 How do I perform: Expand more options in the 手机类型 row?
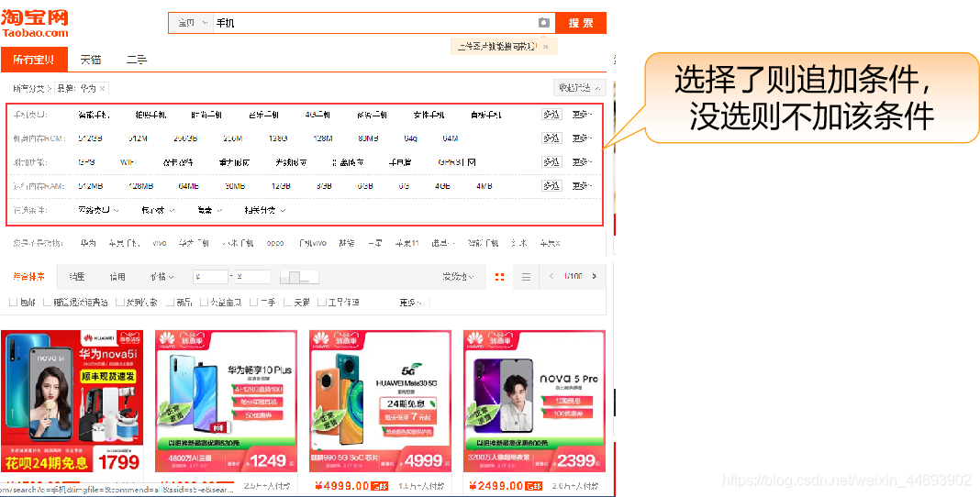pyautogui.click(x=582, y=115)
